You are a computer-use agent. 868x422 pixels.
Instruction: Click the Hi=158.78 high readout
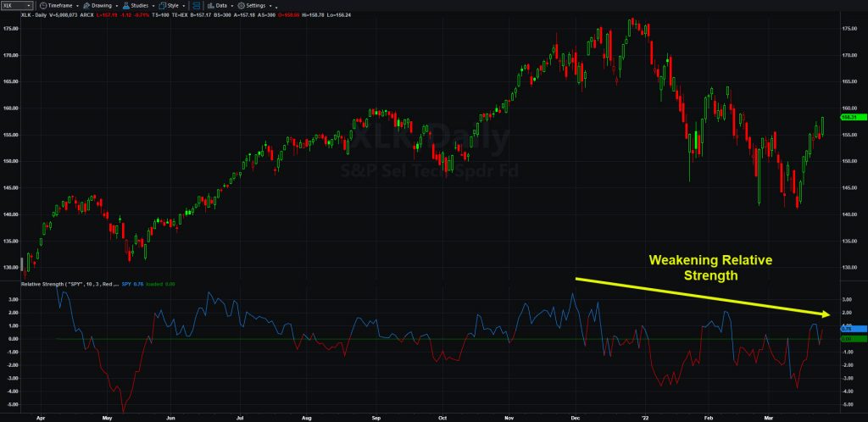(313, 14)
